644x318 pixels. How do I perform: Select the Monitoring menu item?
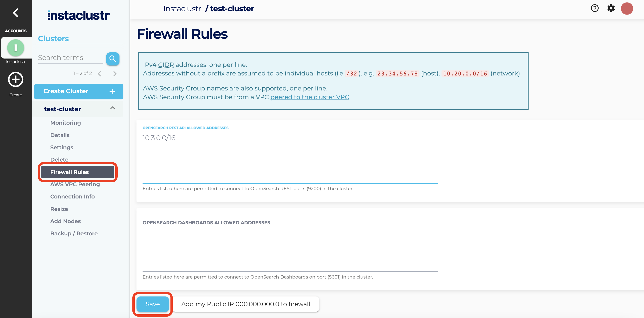pos(65,123)
